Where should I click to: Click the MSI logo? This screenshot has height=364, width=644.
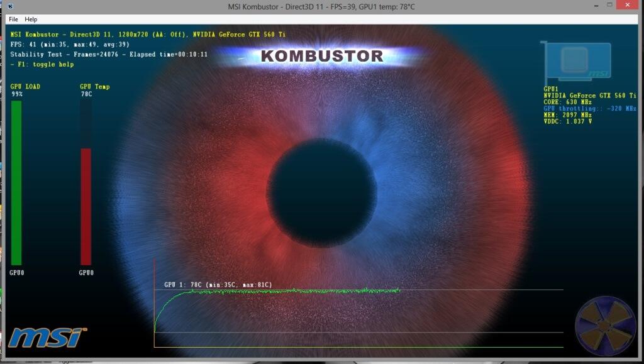tap(47, 338)
